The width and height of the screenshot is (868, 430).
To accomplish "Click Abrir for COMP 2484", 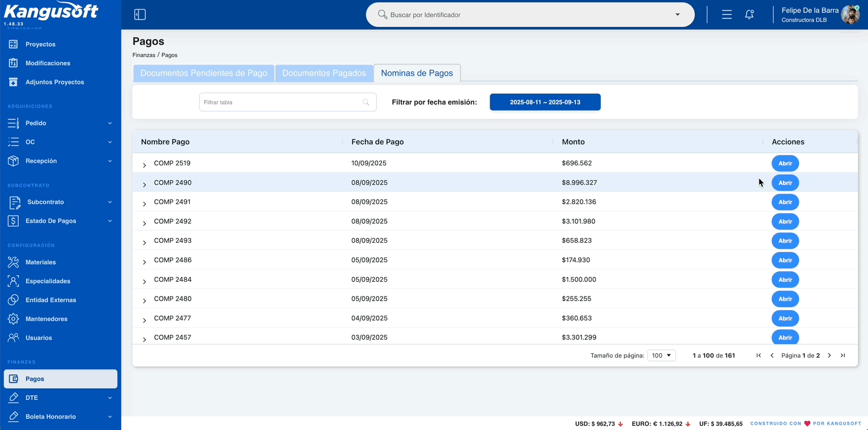I will pyautogui.click(x=785, y=279).
